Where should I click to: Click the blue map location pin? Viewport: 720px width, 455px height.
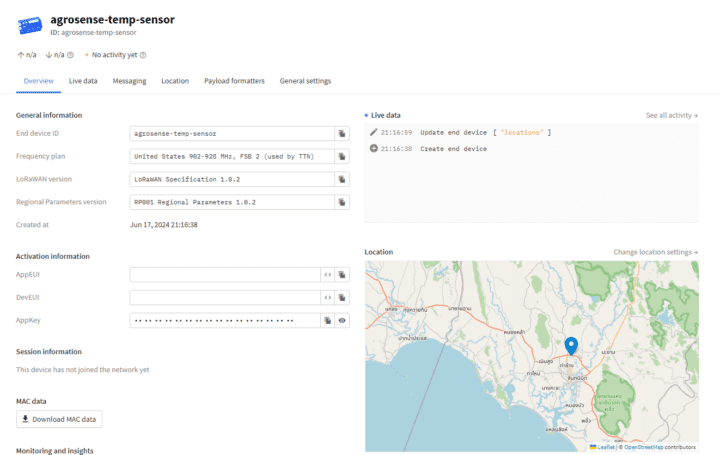(x=571, y=346)
